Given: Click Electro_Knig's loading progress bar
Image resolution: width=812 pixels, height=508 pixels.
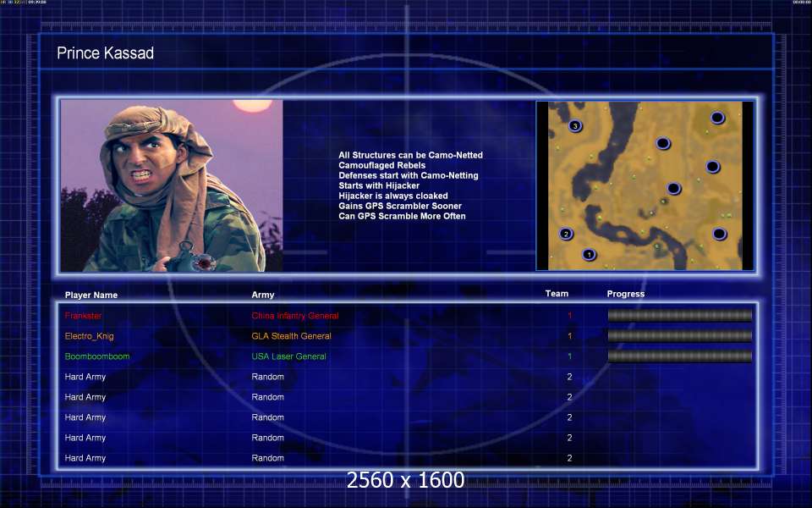Looking at the screenshot, I should tap(679, 335).
